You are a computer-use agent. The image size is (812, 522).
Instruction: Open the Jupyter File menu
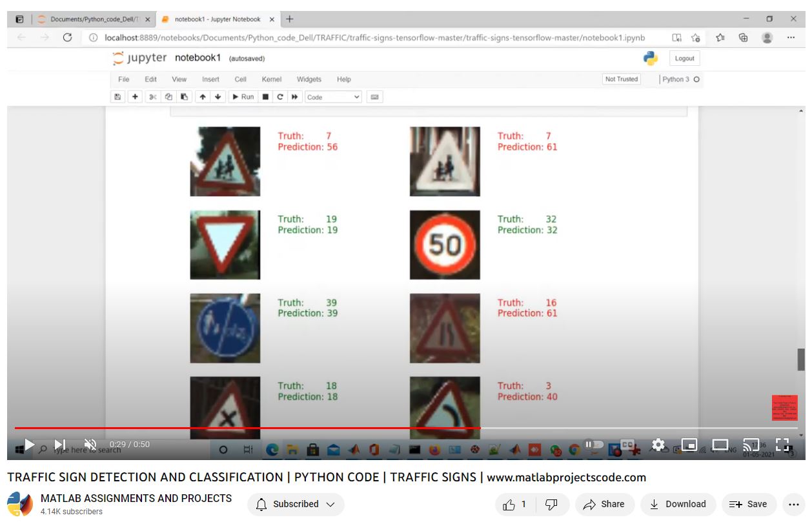pyautogui.click(x=124, y=79)
